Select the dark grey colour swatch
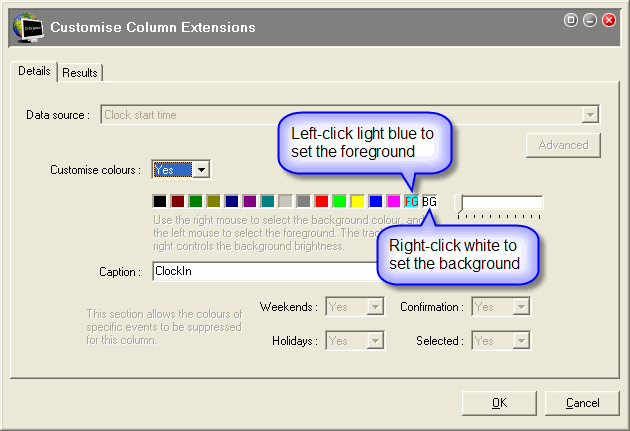Screen dimensions: 630x431 click(x=304, y=201)
